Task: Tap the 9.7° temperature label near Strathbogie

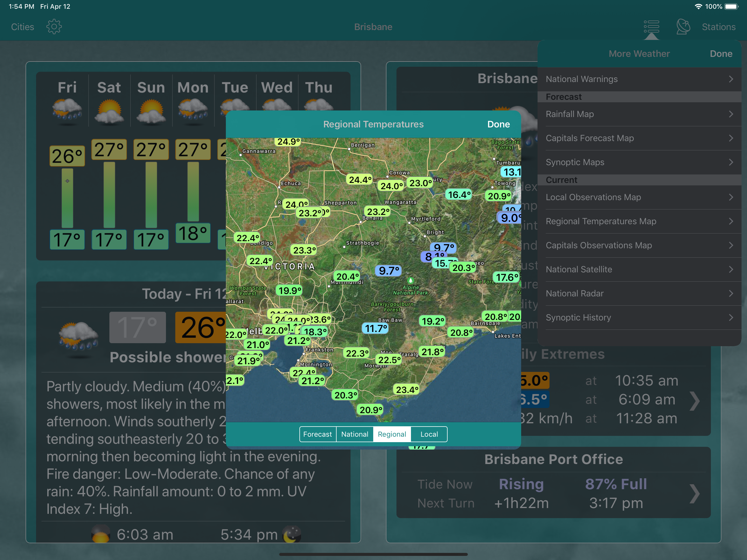Action: point(389,270)
